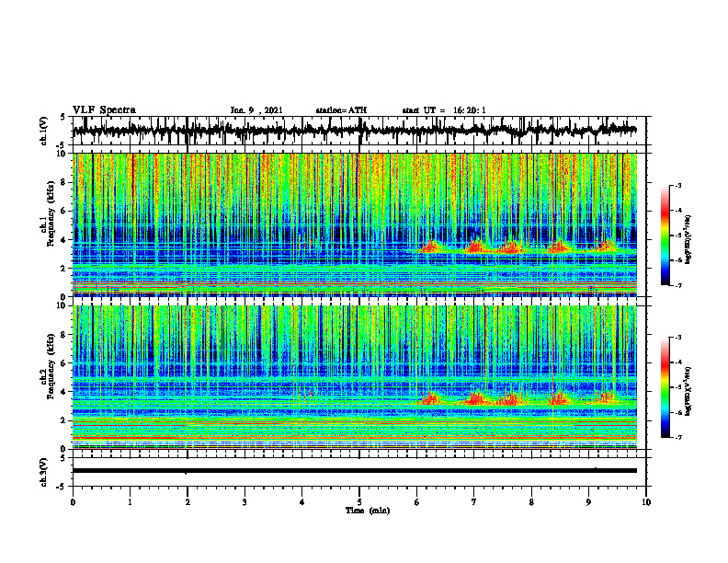This screenshot has width=728, height=563.
Task: Click the "VLF Spectra" plot title
Action: click(104, 110)
